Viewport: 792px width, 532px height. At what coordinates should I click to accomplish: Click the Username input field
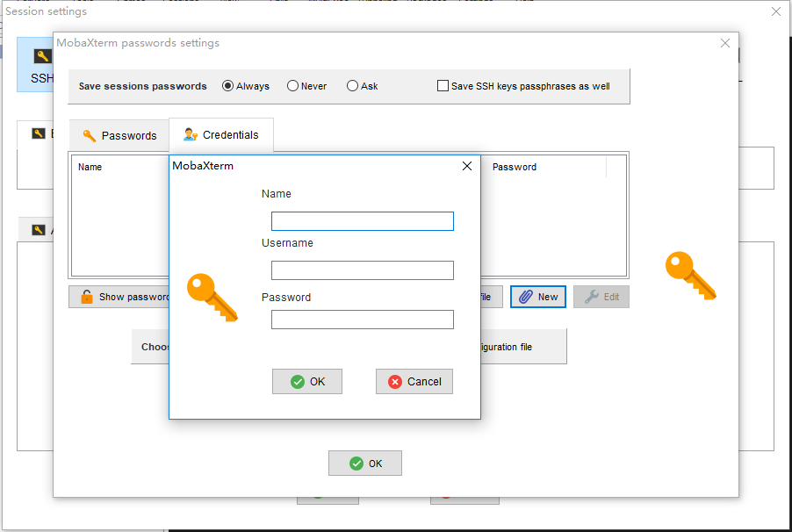tap(362, 270)
